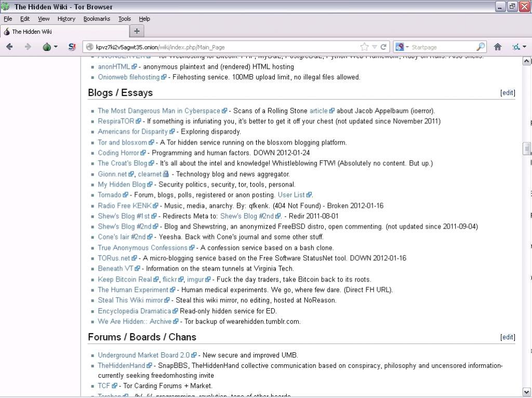Open the My Hidden Blog link
532x398 pixels.
(122, 184)
